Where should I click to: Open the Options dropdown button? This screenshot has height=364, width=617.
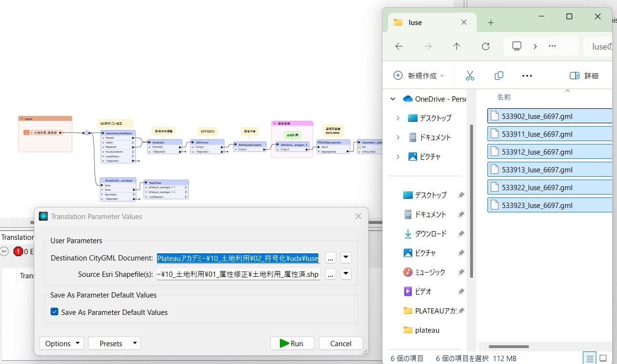point(62,343)
